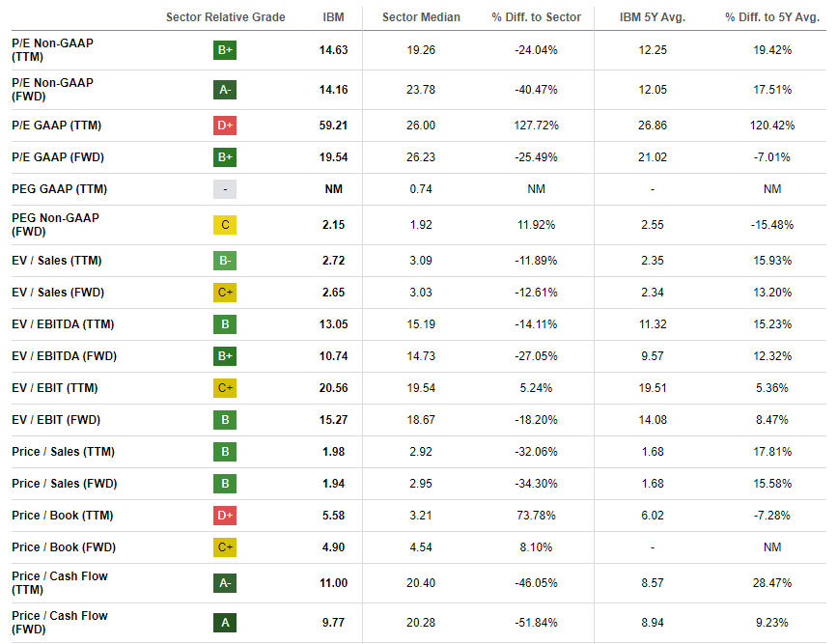Screen dimensions: 837x644
Task: Select the IBM 5Y Avg. column header
Action: 653,17
